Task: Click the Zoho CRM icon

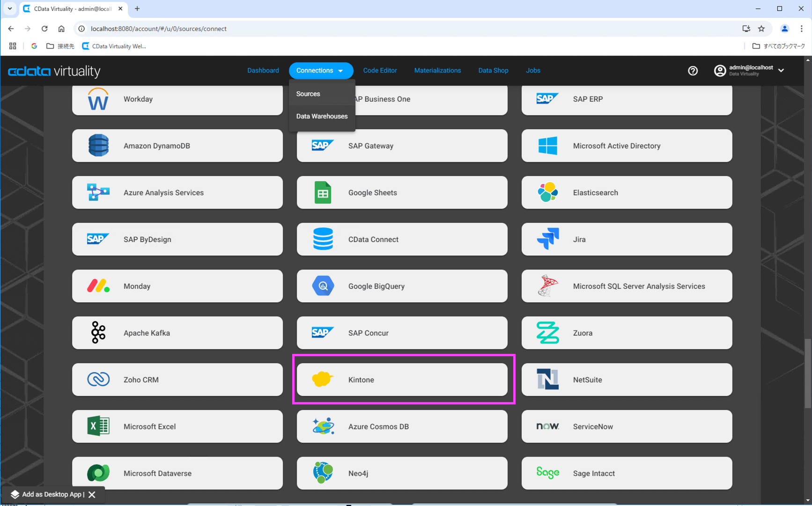Action: [x=98, y=379]
